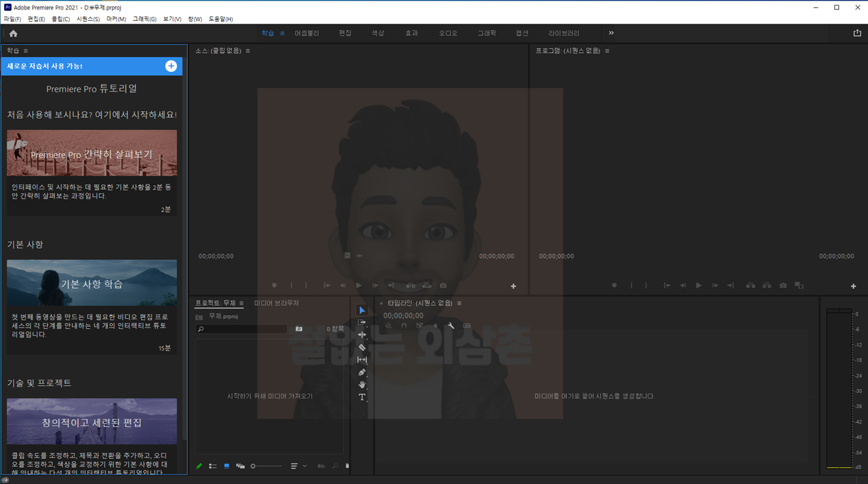Switch Project panel to List view
868x484 pixels.
pos(213,466)
